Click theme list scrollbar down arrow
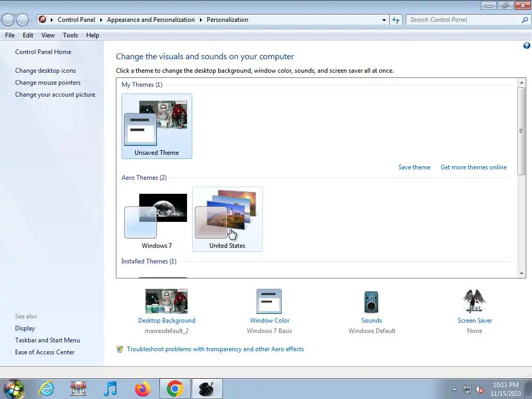The width and height of the screenshot is (532, 399). pyautogui.click(x=522, y=273)
